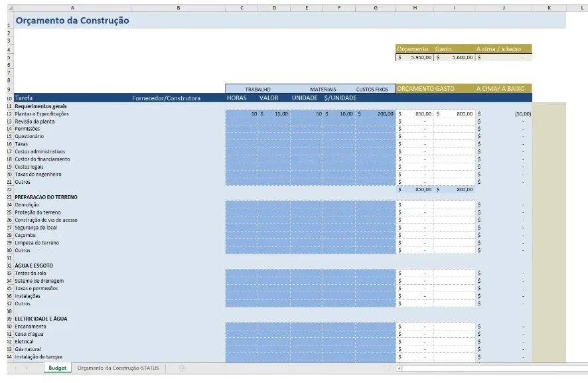Select the Sistema de drenagem cell
588x383 pixels.
(x=39, y=281)
